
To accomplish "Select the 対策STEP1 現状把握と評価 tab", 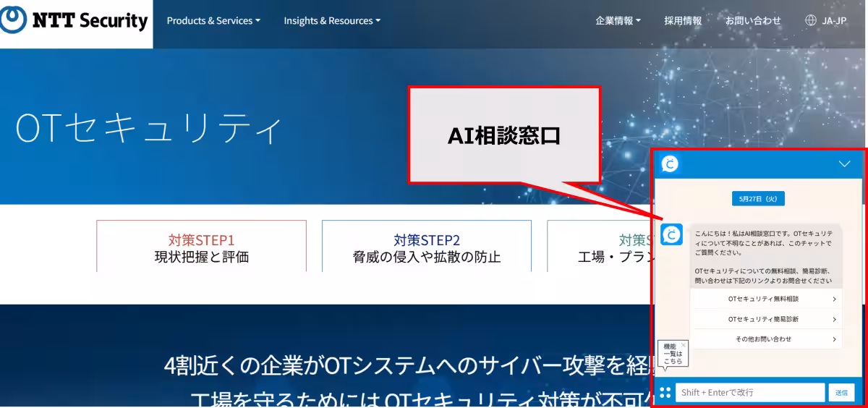I will tap(201, 247).
